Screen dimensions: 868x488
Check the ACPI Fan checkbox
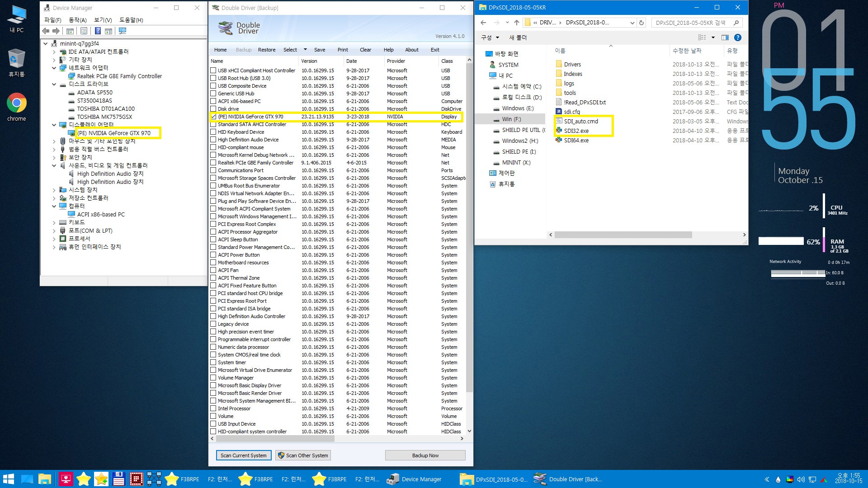click(213, 270)
